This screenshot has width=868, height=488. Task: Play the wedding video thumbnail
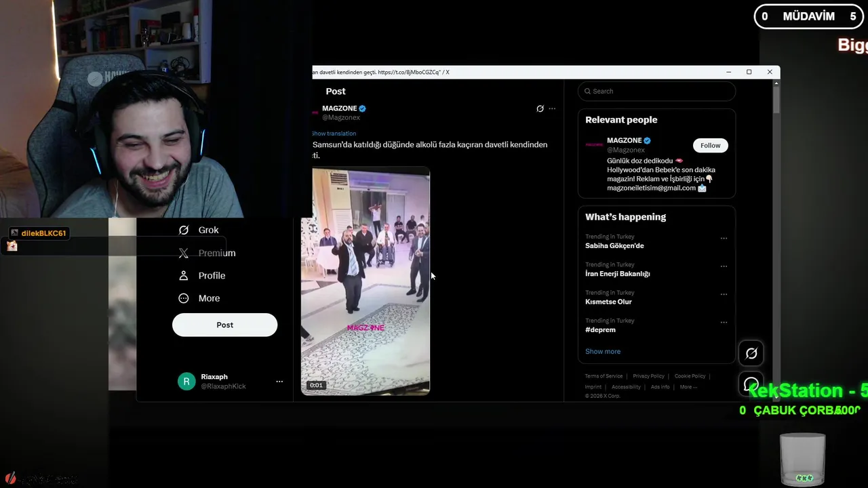(x=365, y=281)
